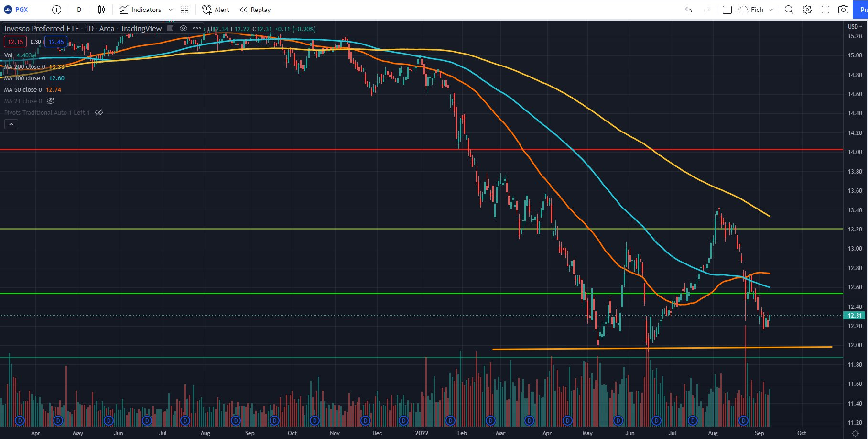Image resolution: width=868 pixels, height=439 pixels.
Task: Click the red 12.15 sell price button
Action: 15,42
